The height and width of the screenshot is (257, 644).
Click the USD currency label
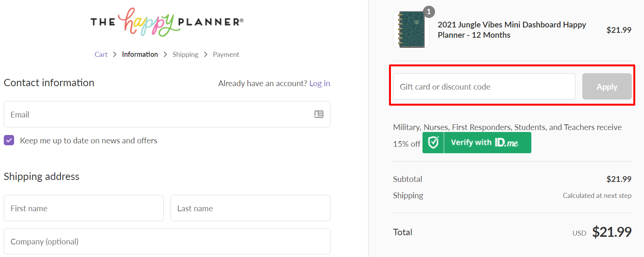click(x=579, y=233)
